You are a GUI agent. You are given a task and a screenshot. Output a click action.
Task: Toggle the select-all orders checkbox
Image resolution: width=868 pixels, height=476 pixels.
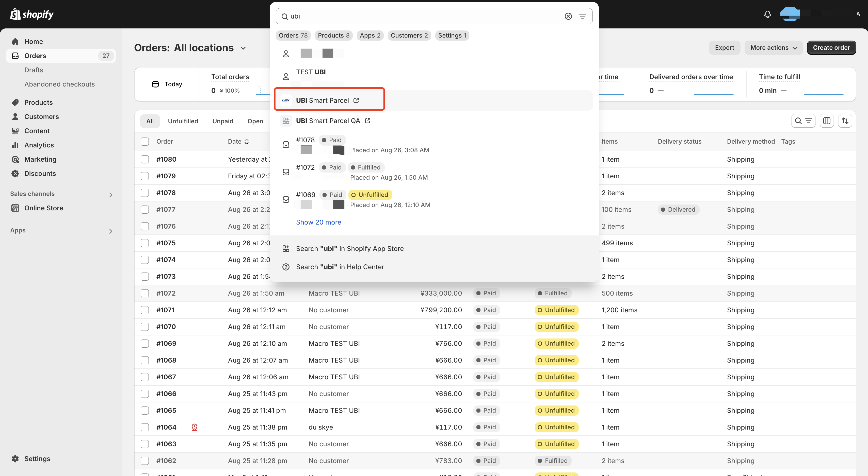tap(144, 141)
